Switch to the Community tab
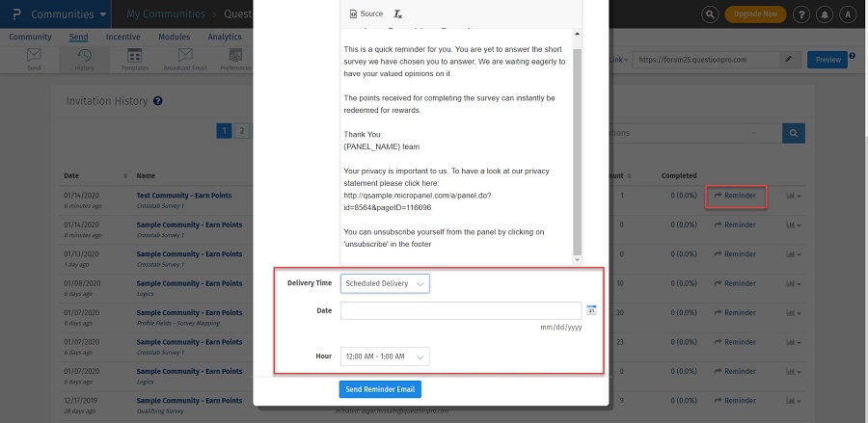The image size is (868, 423). pos(31,37)
